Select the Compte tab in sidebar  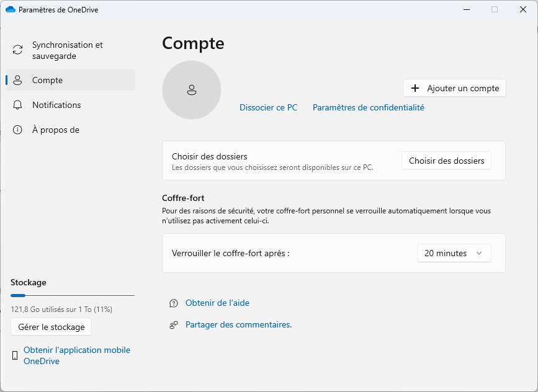tap(70, 80)
